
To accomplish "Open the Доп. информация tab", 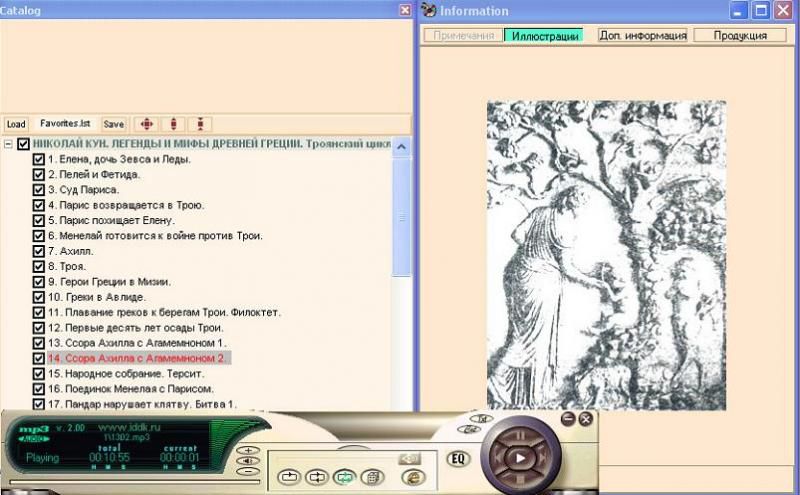I will [642, 35].
